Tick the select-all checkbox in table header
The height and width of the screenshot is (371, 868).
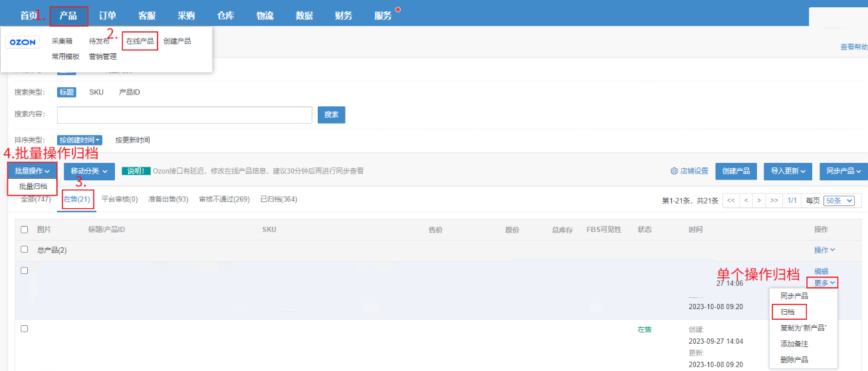point(25,229)
